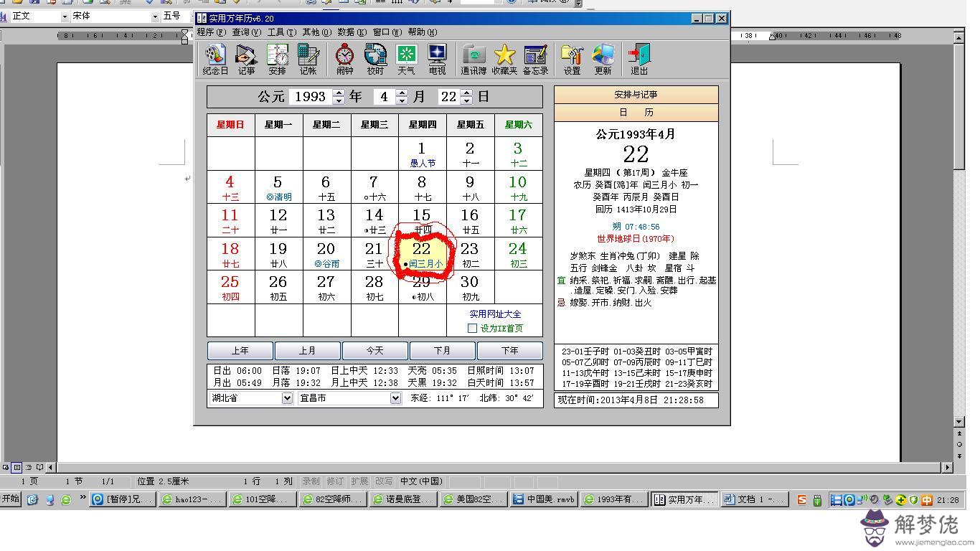Open the 安排 schedule icon

click(277, 59)
